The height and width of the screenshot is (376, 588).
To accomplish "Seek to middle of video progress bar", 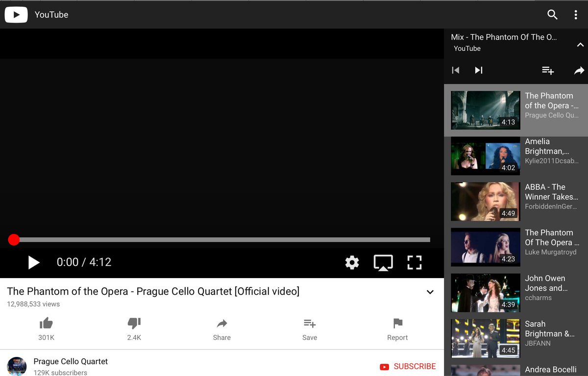I will point(222,240).
